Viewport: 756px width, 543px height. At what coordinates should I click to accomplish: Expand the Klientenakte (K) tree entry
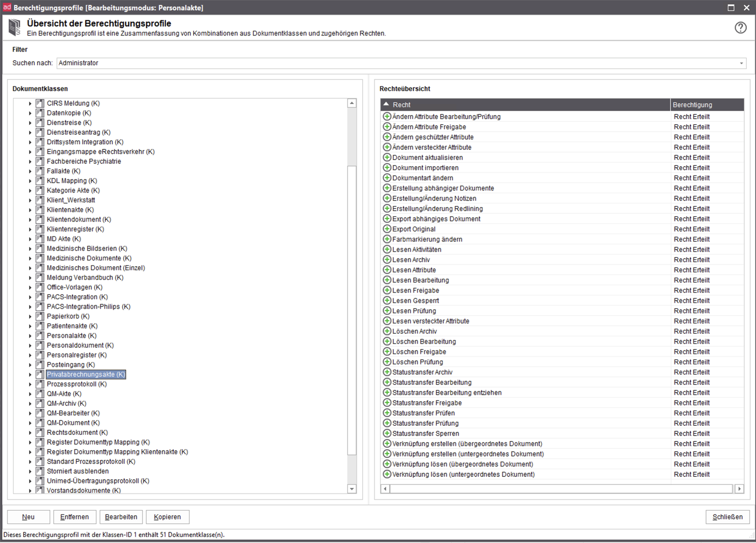click(30, 210)
